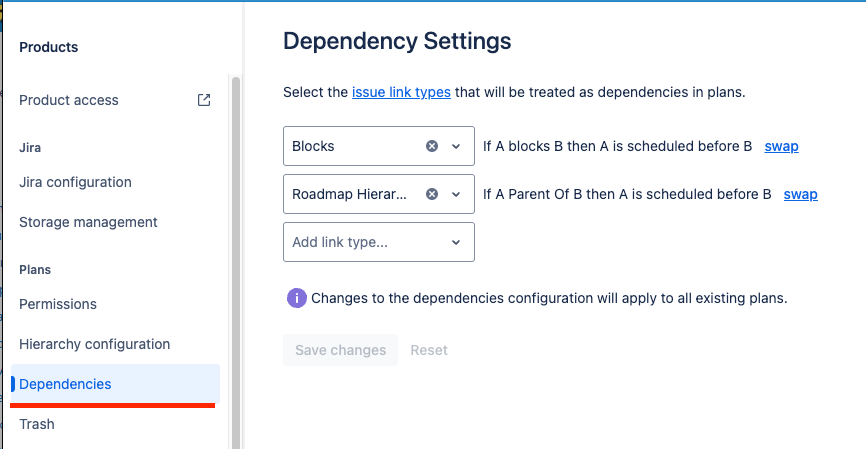Open Hierarchy configuration page
This screenshot has height=449, width=866.
tap(94, 344)
